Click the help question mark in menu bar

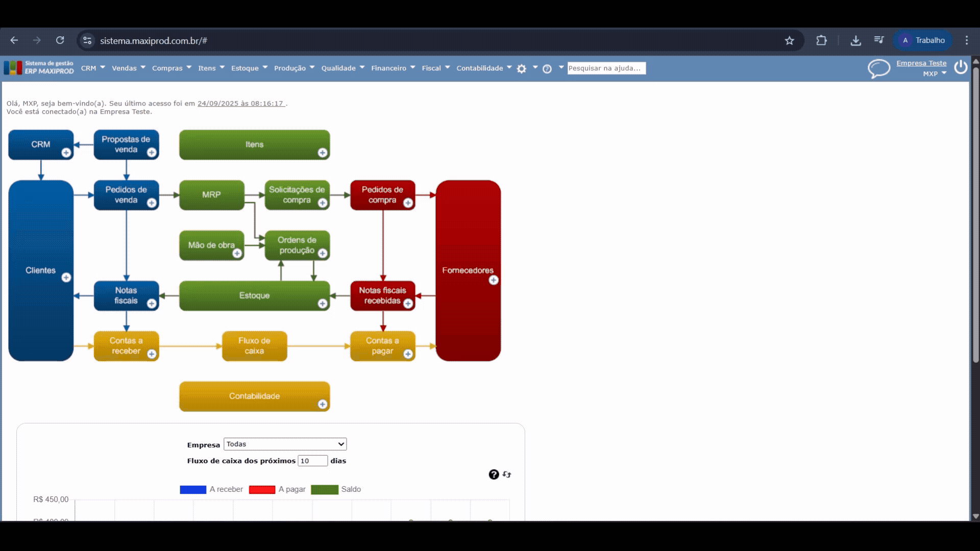pos(547,69)
